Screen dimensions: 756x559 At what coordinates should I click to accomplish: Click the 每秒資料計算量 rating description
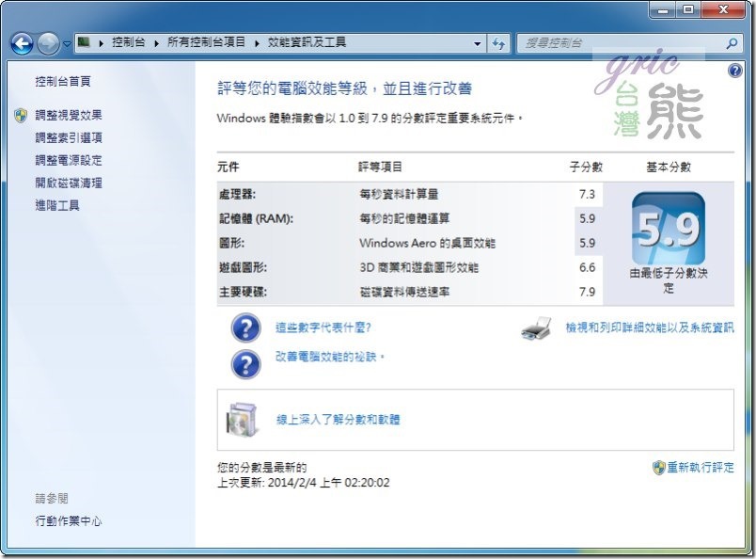(399, 194)
